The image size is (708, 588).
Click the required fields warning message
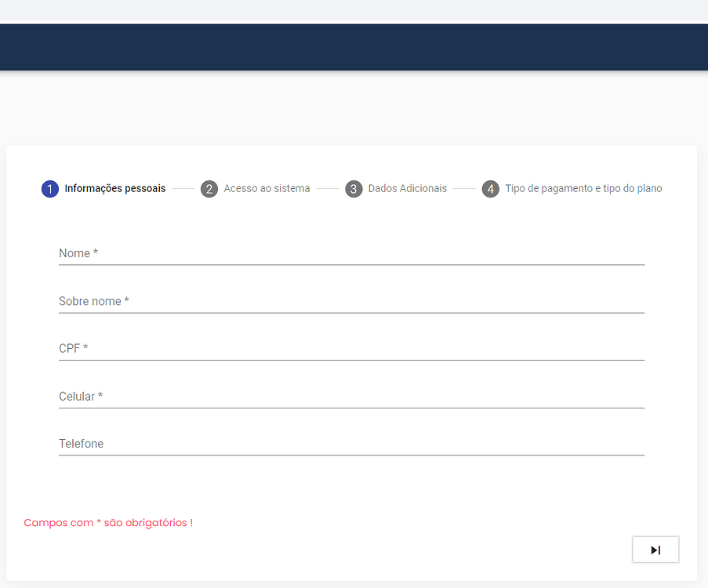(108, 522)
